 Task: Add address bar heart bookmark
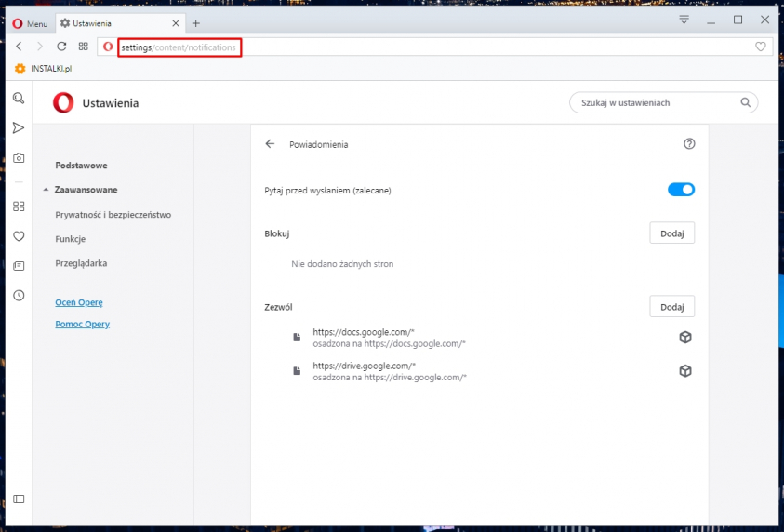(760, 47)
